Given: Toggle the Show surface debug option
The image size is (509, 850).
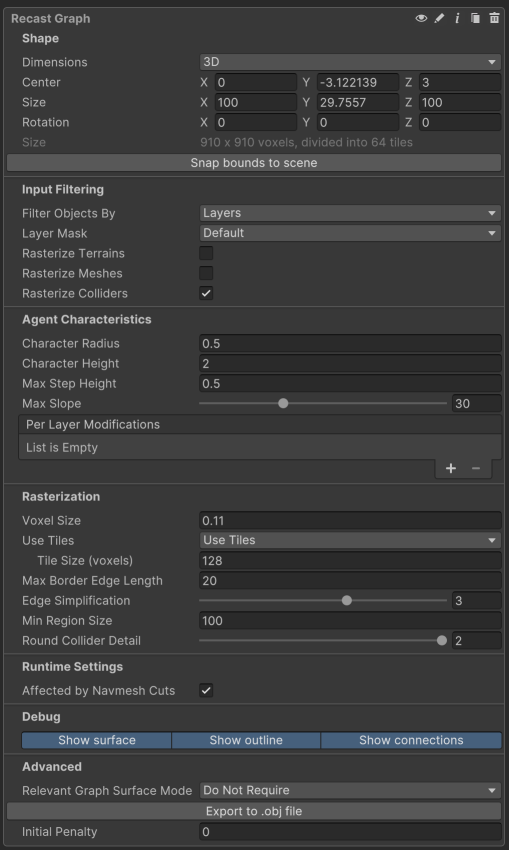Looking at the screenshot, I should point(96,740).
